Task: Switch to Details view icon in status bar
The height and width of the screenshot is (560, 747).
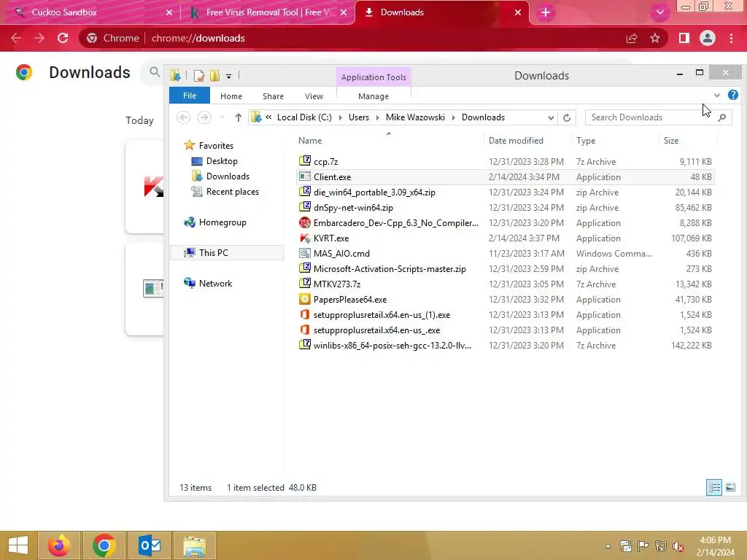Action: [x=713, y=487]
